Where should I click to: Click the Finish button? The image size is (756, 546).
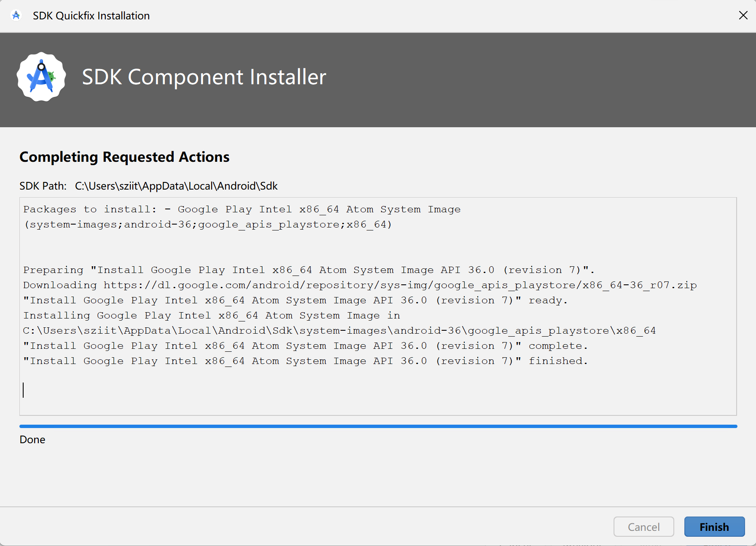point(714,527)
